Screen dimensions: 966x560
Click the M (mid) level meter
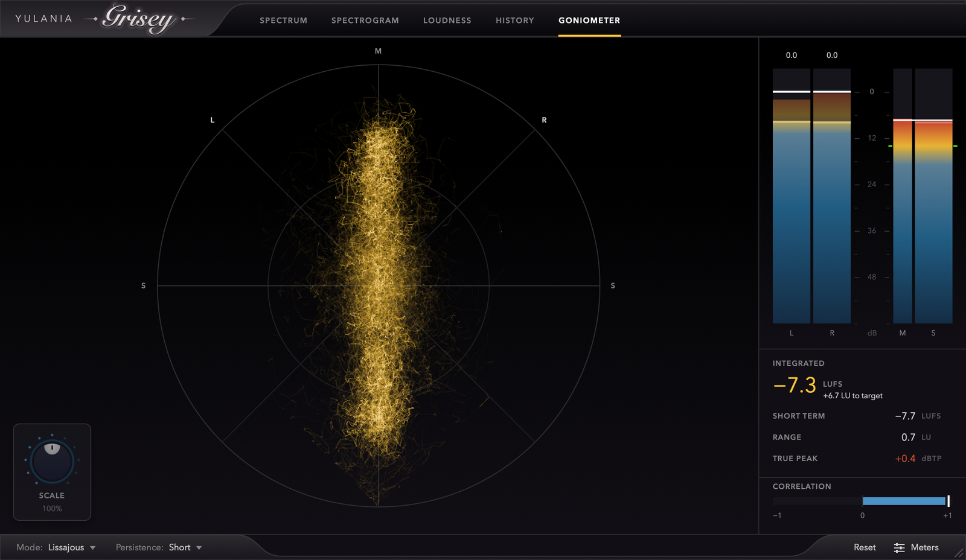coord(903,196)
